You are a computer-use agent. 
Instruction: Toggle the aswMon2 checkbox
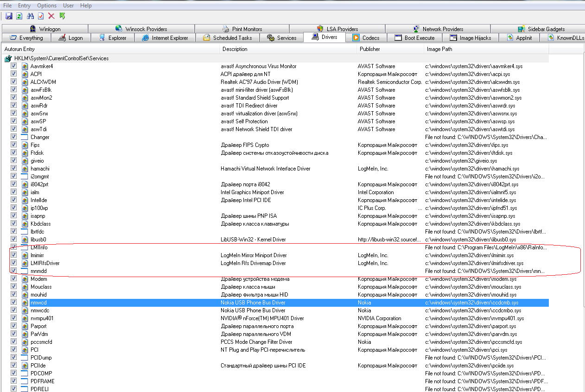click(14, 98)
